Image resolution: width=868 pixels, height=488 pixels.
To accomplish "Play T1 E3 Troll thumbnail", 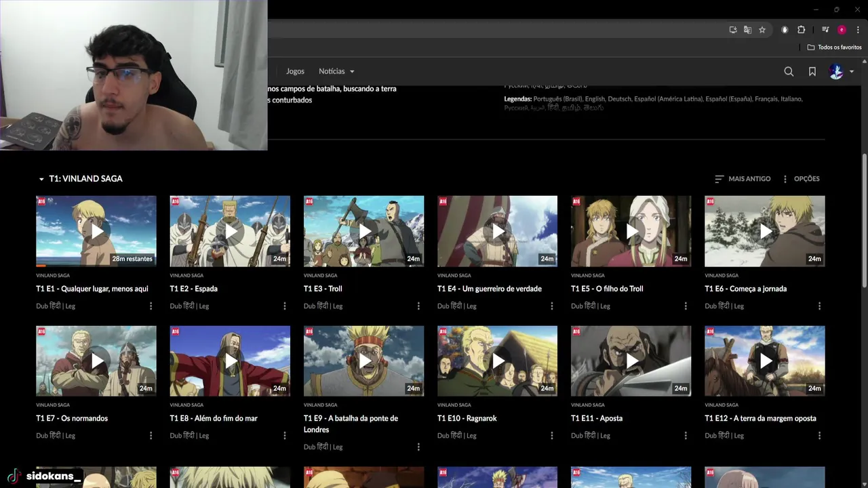I will click(x=363, y=231).
